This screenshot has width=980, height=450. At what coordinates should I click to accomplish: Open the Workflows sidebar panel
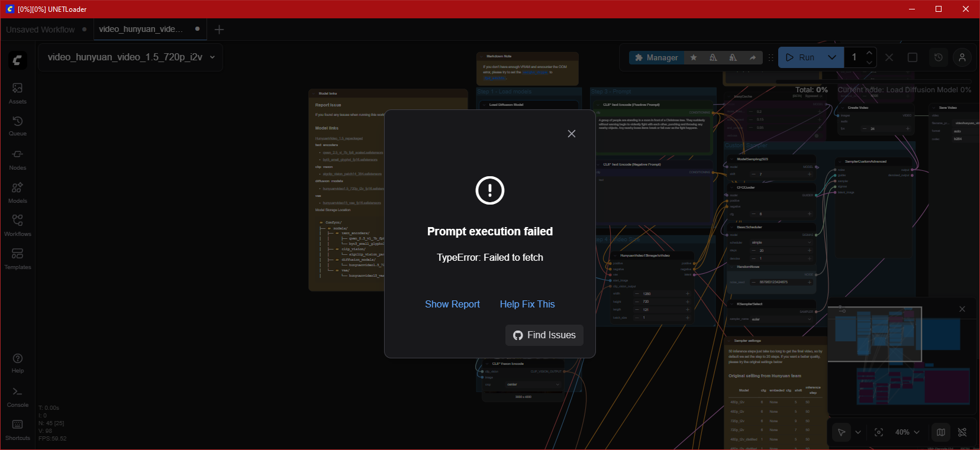point(18,225)
